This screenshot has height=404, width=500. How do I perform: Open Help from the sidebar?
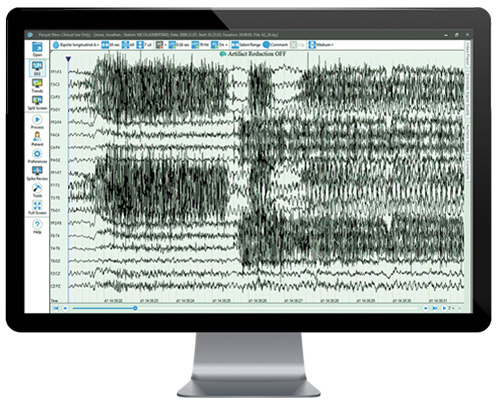[x=37, y=227]
